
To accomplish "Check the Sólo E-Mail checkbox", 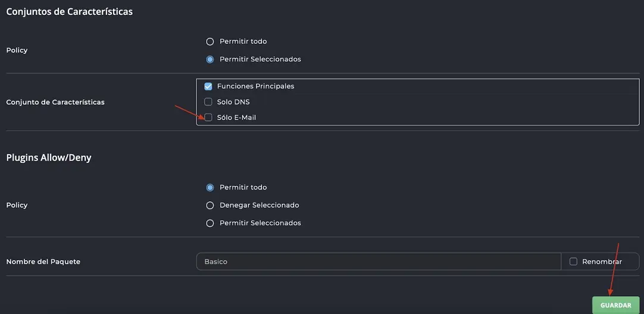I will pyautogui.click(x=208, y=117).
